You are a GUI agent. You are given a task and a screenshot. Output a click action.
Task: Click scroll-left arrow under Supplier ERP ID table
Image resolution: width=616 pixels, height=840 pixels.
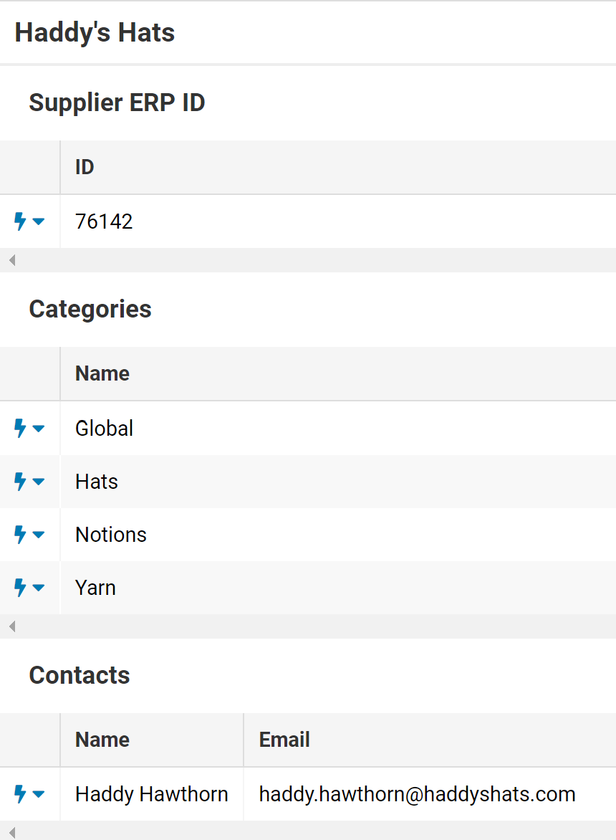(x=11, y=260)
